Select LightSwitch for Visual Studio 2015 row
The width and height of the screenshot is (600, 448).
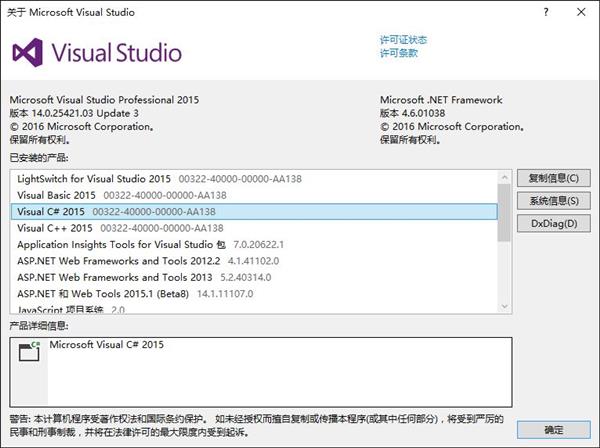[254, 179]
